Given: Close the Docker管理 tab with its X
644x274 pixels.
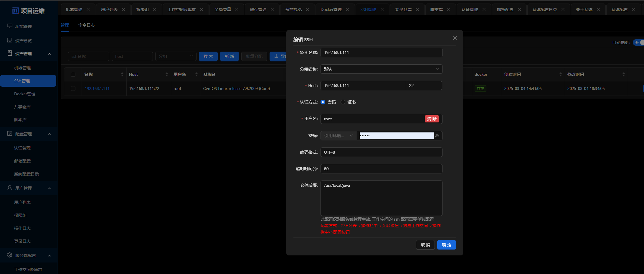Looking at the screenshot, I should click(348, 9).
